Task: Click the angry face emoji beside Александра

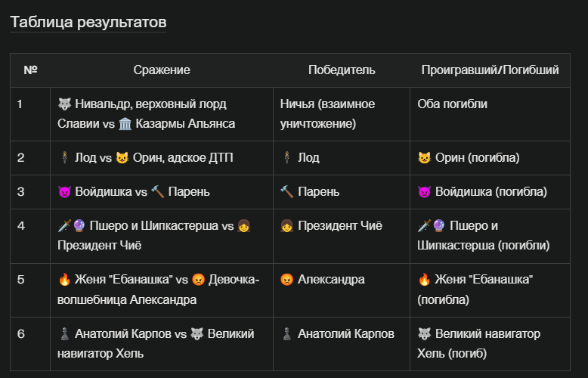Action: 287,280
